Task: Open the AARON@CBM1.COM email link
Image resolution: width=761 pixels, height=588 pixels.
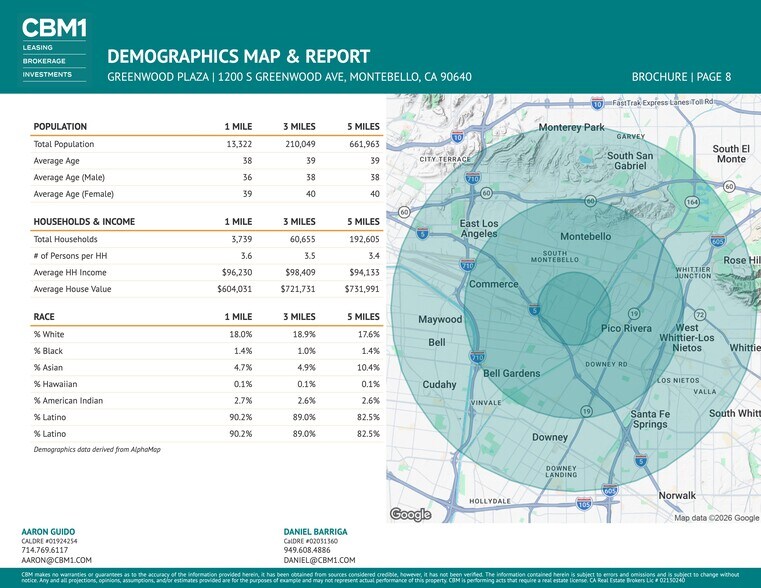Action: 57,560
